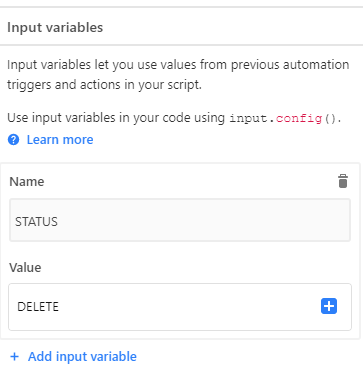The height and width of the screenshot is (376, 363).
Task: Click into the Value field showing DELETE
Action: pyautogui.click(x=180, y=307)
